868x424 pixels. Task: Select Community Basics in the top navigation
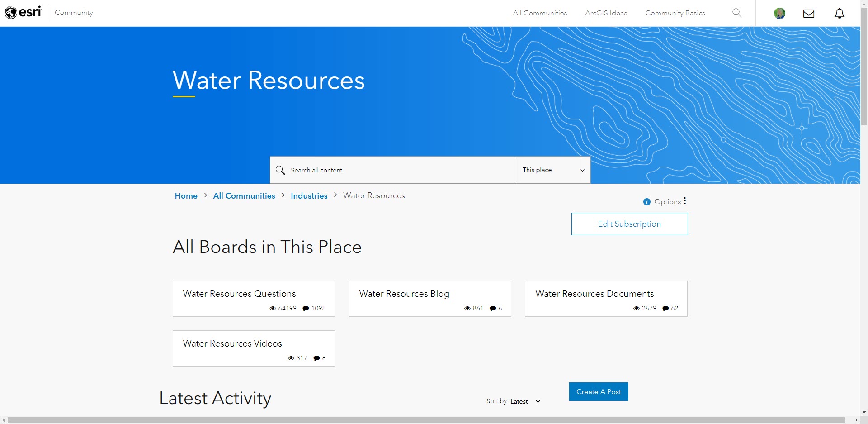pos(675,13)
